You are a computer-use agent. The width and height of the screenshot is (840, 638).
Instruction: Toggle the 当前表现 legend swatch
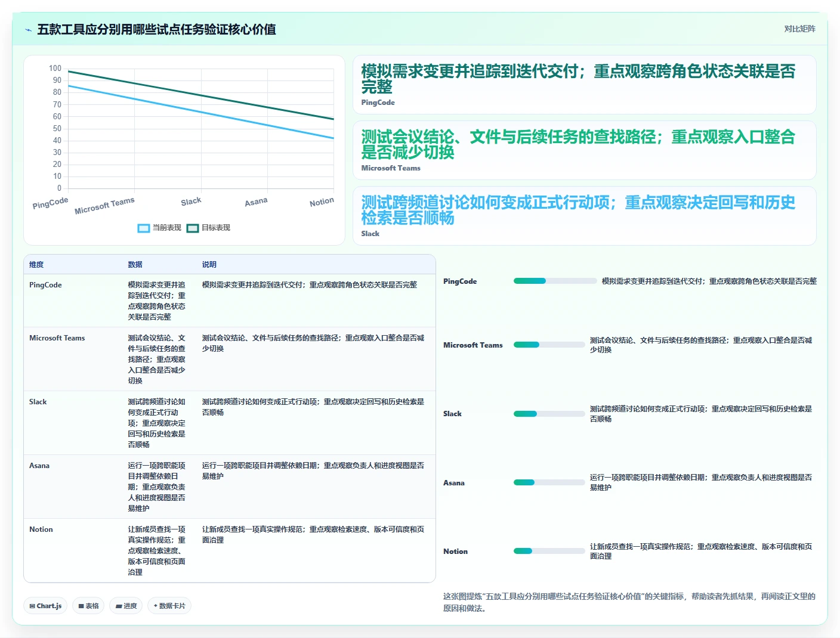click(144, 228)
